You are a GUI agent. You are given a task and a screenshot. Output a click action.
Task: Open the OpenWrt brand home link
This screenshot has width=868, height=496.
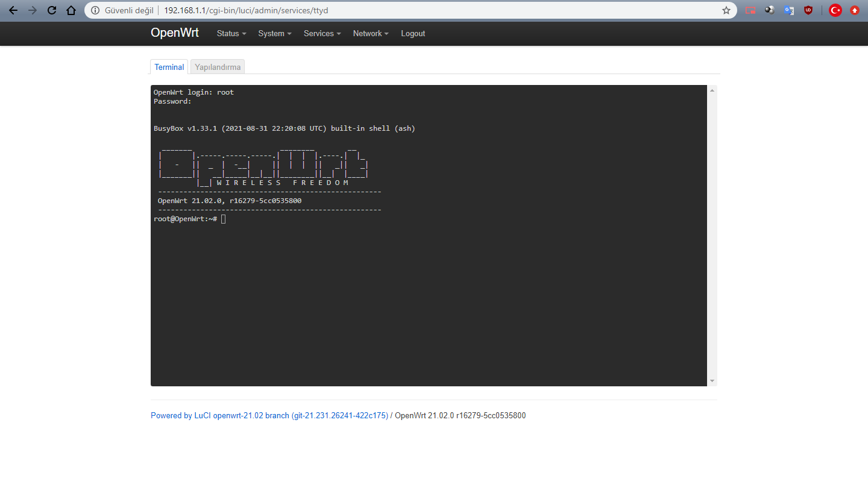coord(175,33)
